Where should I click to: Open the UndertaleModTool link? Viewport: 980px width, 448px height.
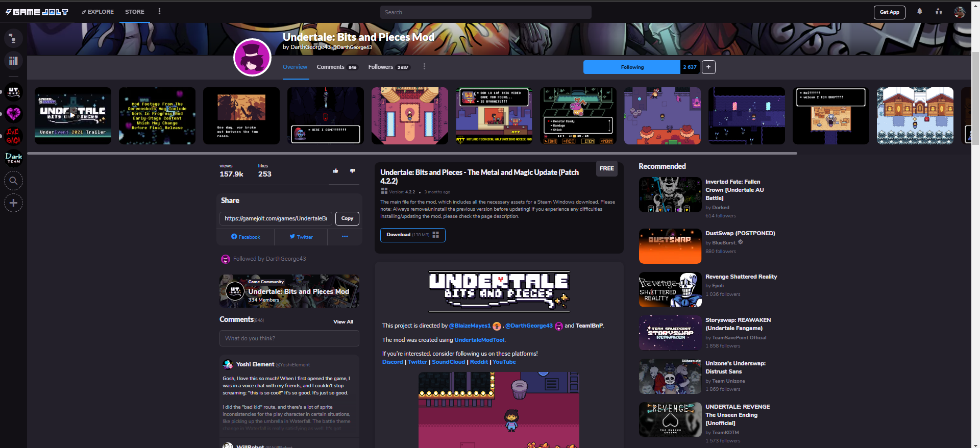479,340
